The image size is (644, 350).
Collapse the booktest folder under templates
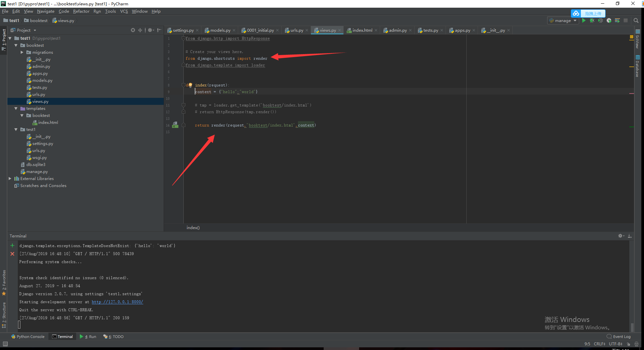tap(22, 116)
